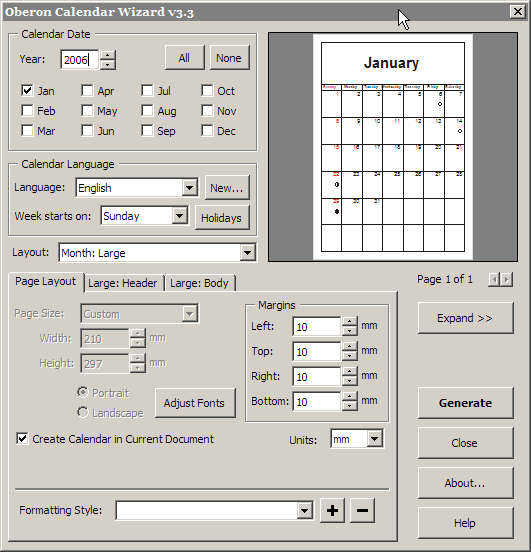
Task: Click the Expand >> button
Action: pos(465,318)
